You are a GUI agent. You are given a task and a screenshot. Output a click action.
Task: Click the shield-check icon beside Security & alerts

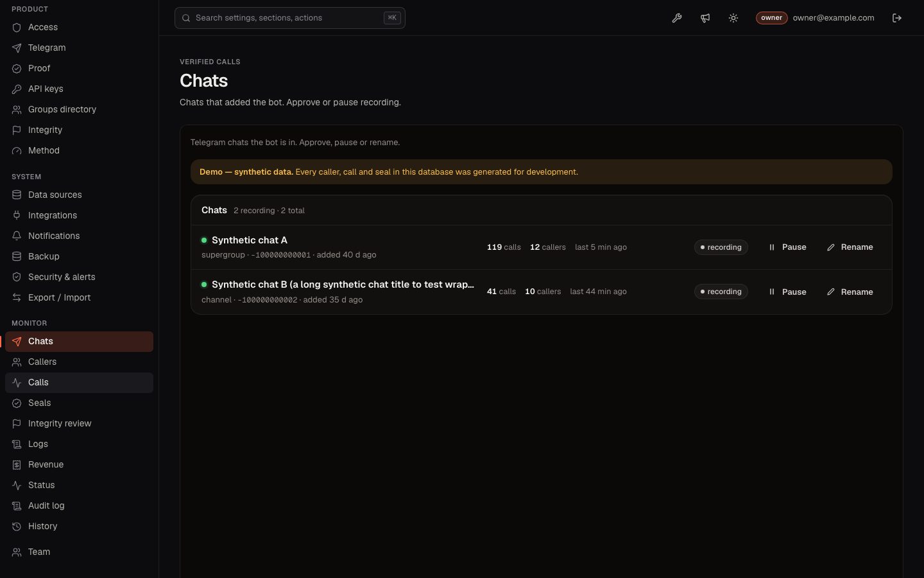pos(17,277)
